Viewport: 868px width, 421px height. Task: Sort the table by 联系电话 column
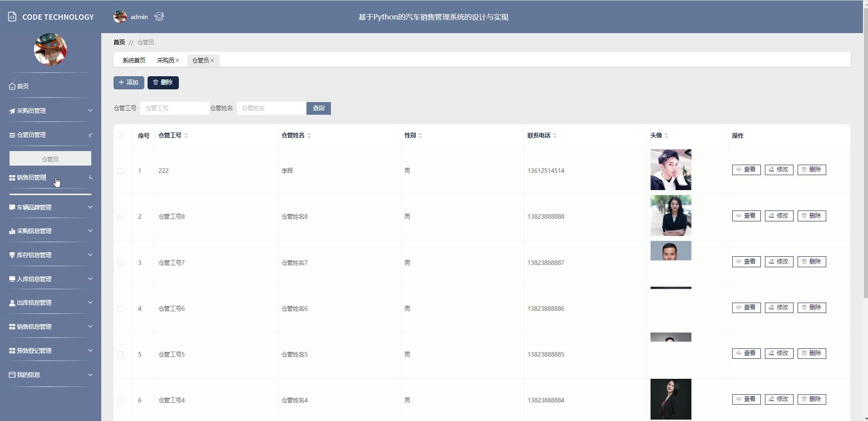tap(555, 136)
